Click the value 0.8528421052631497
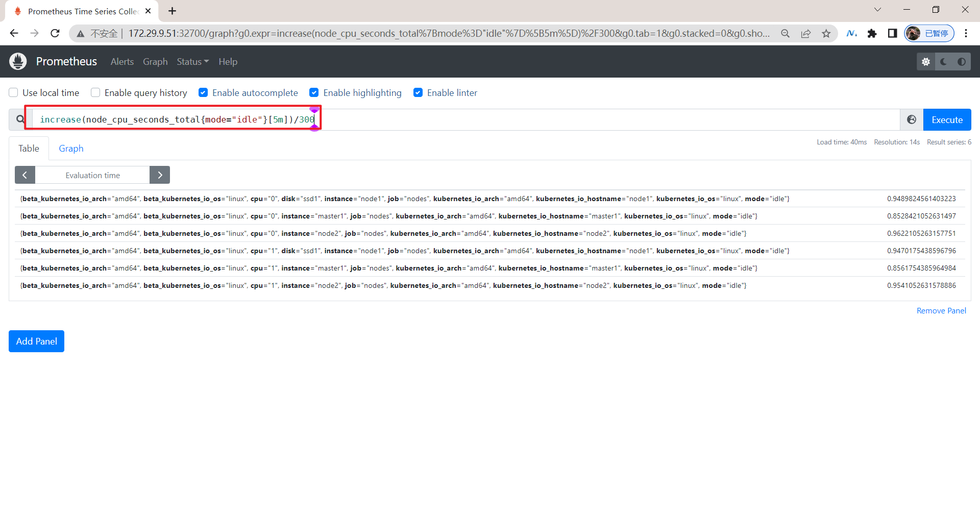 click(921, 216)
